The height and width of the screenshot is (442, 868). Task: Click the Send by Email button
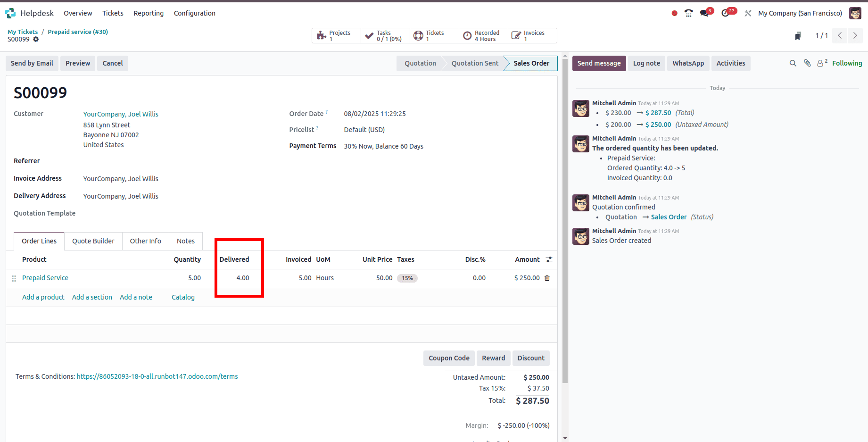[32, 63]
